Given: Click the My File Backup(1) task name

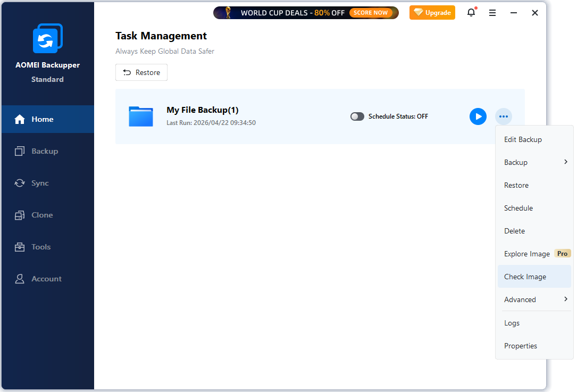Looking at the screenshot, I should 203,110.
